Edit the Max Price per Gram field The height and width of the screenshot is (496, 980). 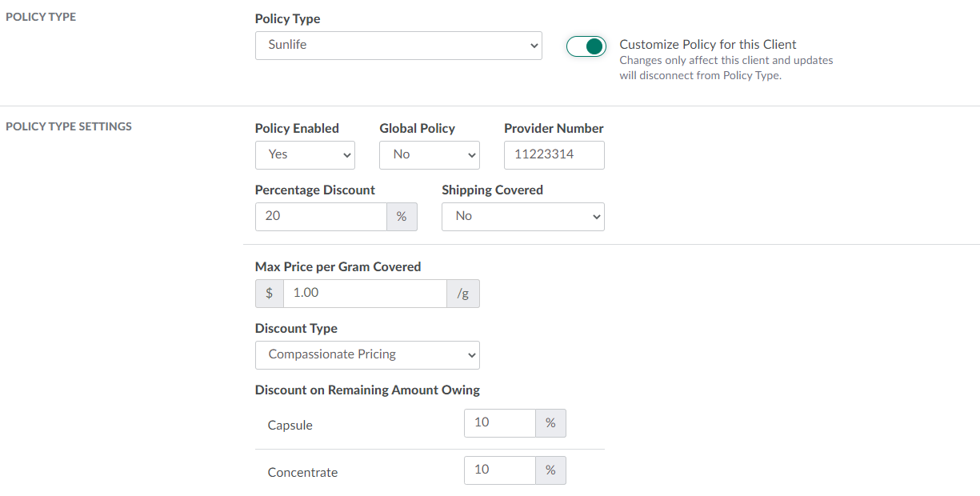coord(365,294)
